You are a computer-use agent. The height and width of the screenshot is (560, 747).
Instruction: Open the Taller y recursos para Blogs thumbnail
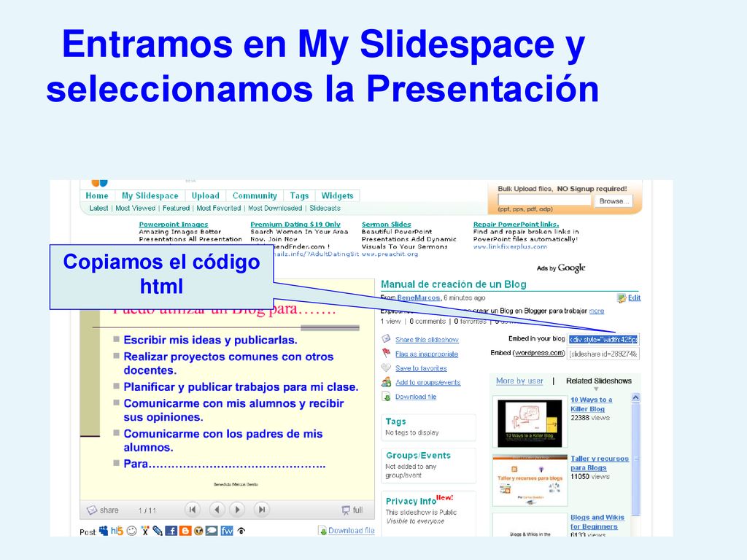tap(530, 481)
